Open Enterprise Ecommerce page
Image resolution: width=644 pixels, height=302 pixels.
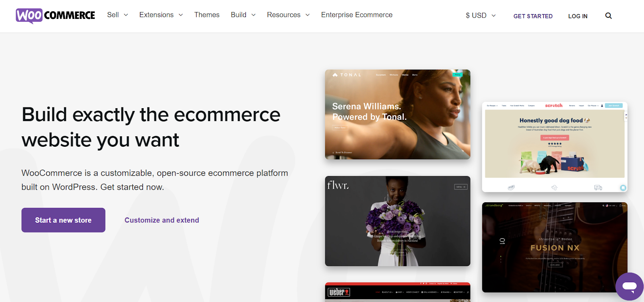tap(357, 15)
